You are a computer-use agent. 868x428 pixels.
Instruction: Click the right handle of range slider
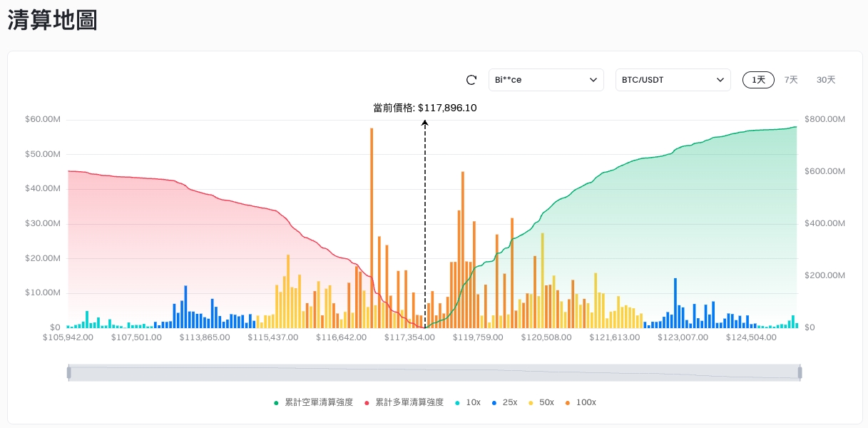[x=800, y=372]
